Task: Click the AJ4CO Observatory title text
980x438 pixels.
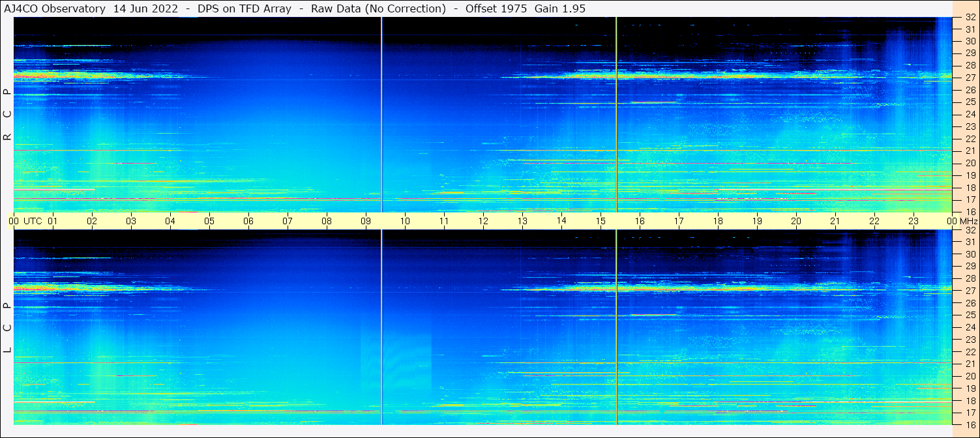Action: [x=55, y=9]
